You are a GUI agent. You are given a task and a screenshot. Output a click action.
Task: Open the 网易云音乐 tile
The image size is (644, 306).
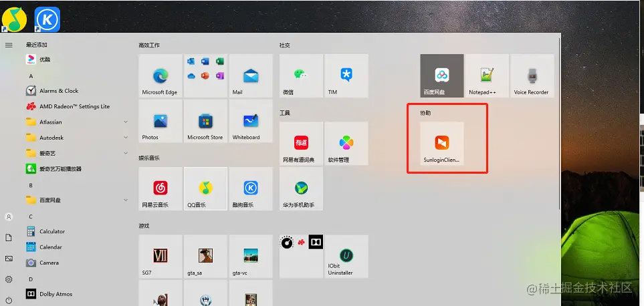coord(160,188)
